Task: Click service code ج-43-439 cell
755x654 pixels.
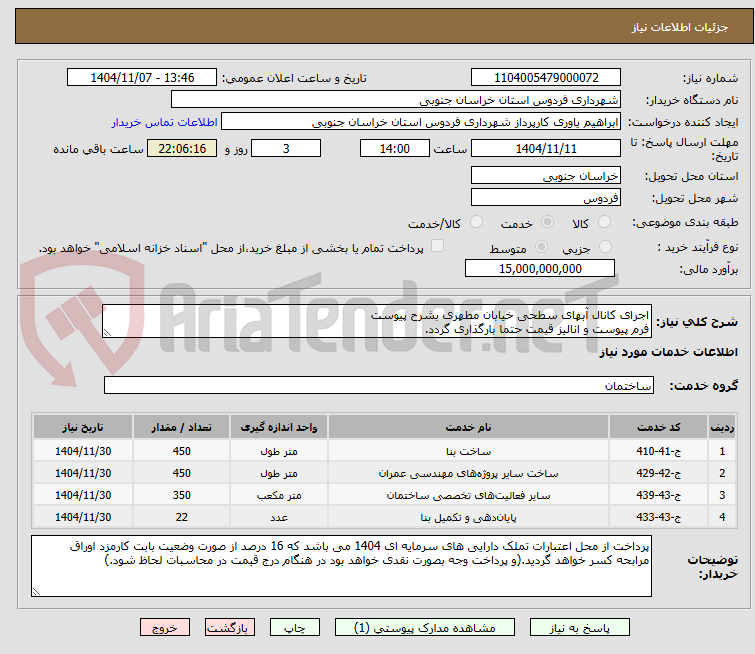Action: pyautogui.click(x=658, y=495)
